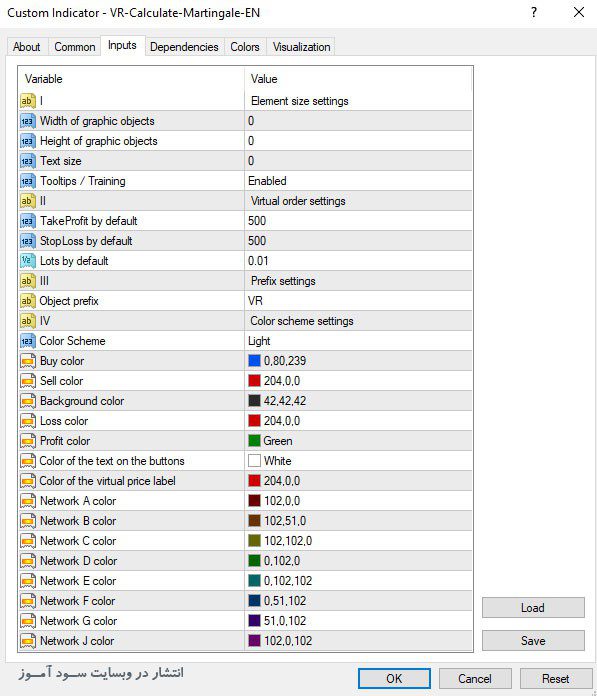Image resolution: width=597 pixels, height=696 pixels.
Task: Click the color icon beside Network A color
Action: [28, 501]
